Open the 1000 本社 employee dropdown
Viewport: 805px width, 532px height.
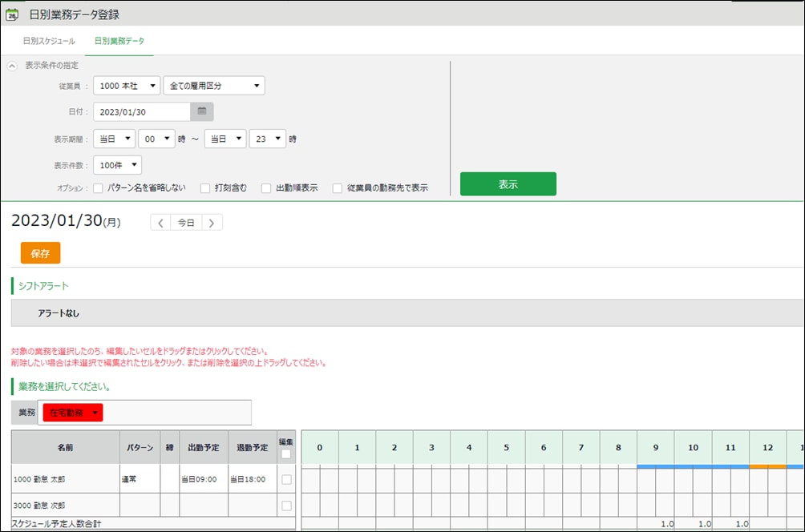coord(127,86)
